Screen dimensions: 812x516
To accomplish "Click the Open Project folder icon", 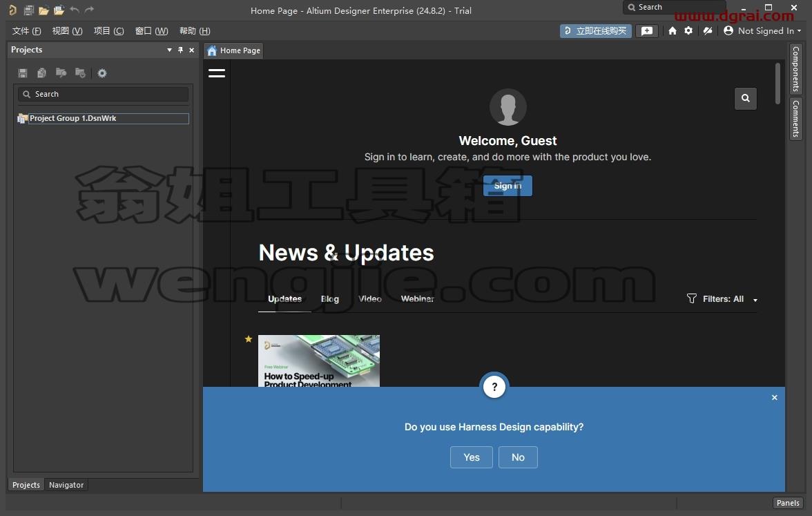I will [59, 10].
